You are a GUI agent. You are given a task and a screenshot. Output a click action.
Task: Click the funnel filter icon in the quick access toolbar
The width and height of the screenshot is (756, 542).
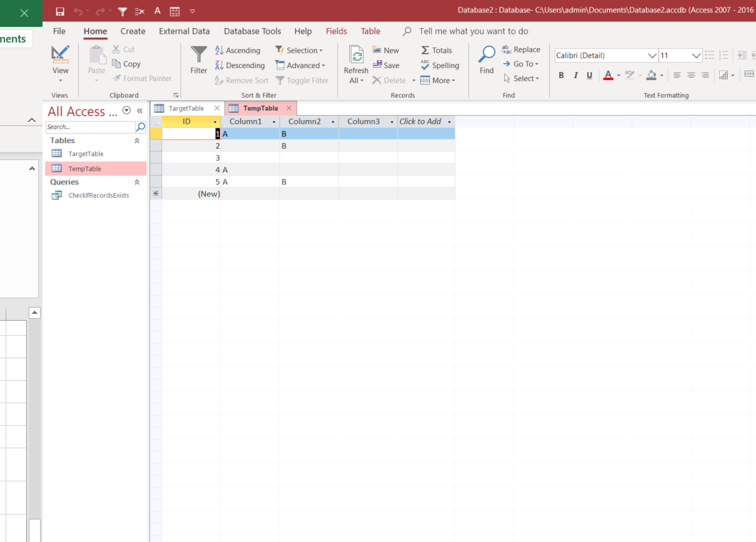coord(122,11)
